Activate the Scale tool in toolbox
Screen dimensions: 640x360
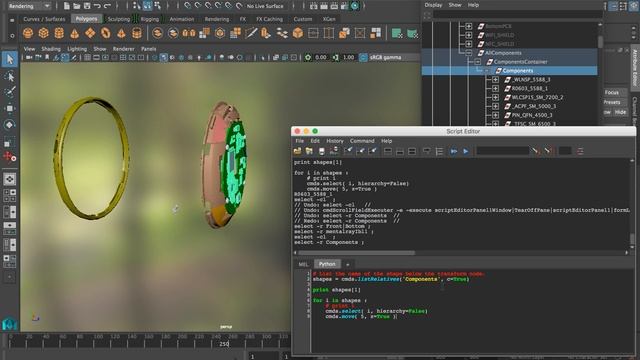pyautogui.click(x=10, y=141)
